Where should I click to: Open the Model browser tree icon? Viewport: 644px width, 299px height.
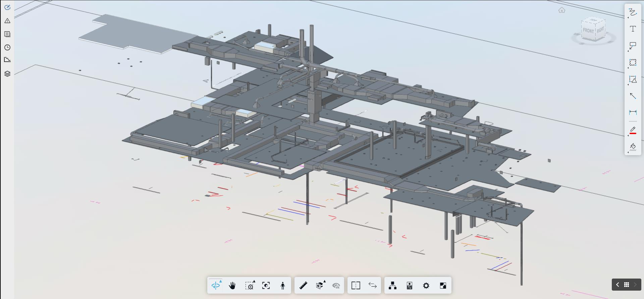point(392,286)
